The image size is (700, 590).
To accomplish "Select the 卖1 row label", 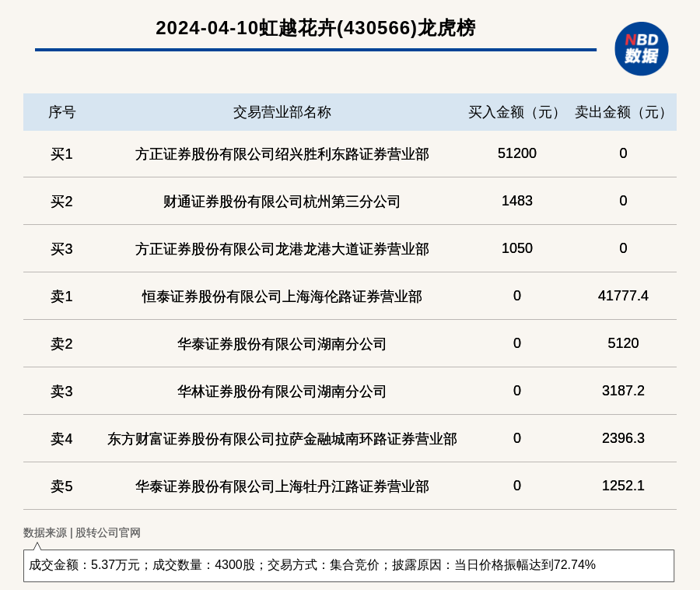I will click(61, 297).
